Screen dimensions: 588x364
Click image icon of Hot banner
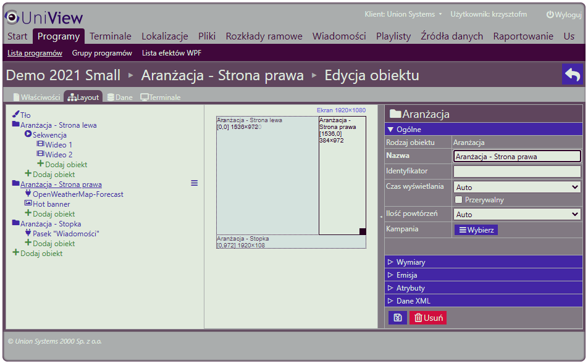28,204
